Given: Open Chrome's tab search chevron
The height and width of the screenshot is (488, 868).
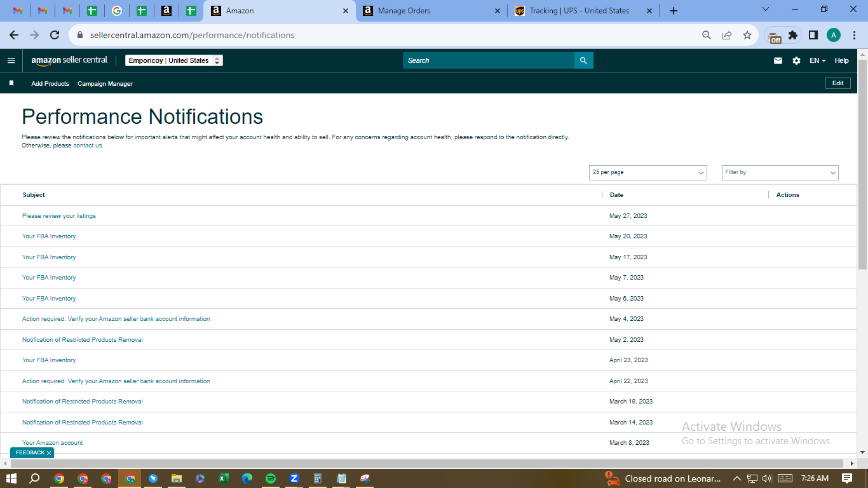Looking at the screenshot, I should pos(765,10).
